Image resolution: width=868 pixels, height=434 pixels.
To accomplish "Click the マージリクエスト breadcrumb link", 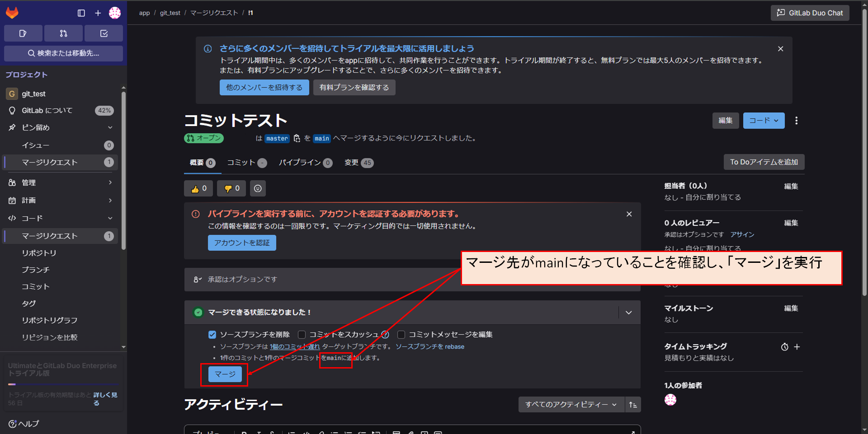I will 214,13.
